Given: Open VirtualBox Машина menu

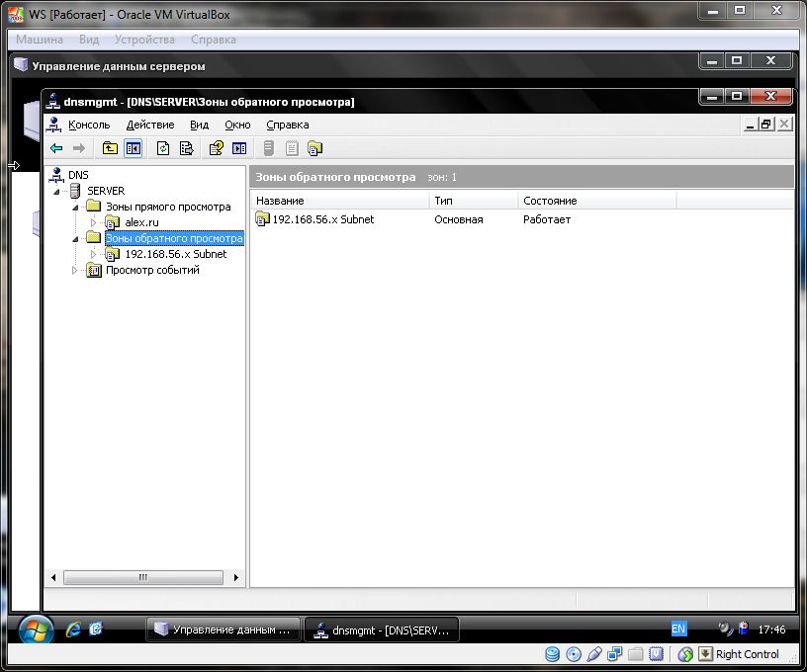Looking at the screenshot, I should [40, 40].
